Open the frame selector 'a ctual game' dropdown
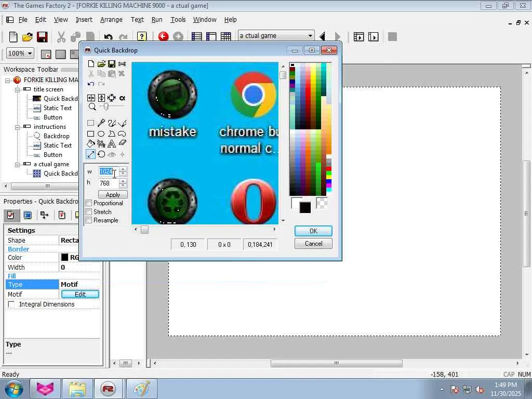The height and width of the screenshot is (399, 532). coord(310,36)
